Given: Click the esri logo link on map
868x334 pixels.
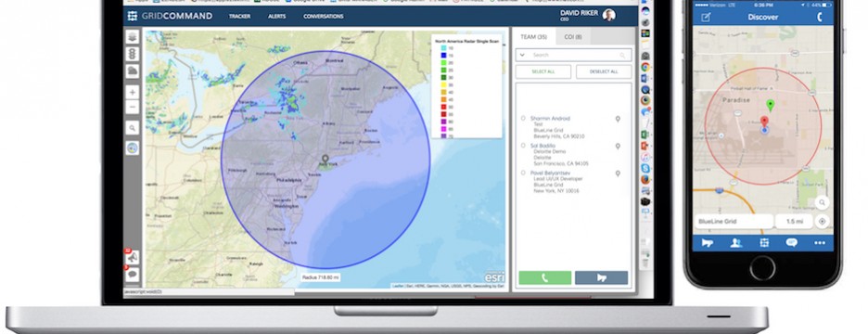Looking at the screenshot, I should (x=493, y=277).
